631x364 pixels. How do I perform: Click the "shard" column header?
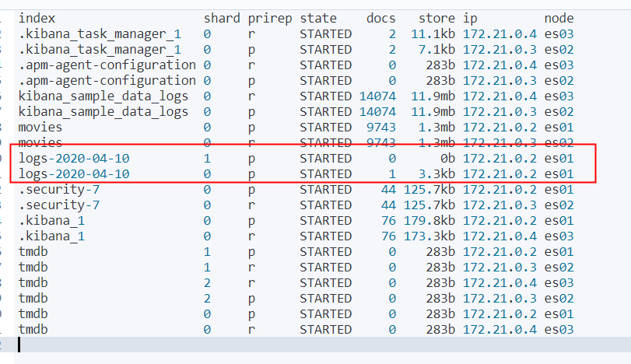(222, 18)
